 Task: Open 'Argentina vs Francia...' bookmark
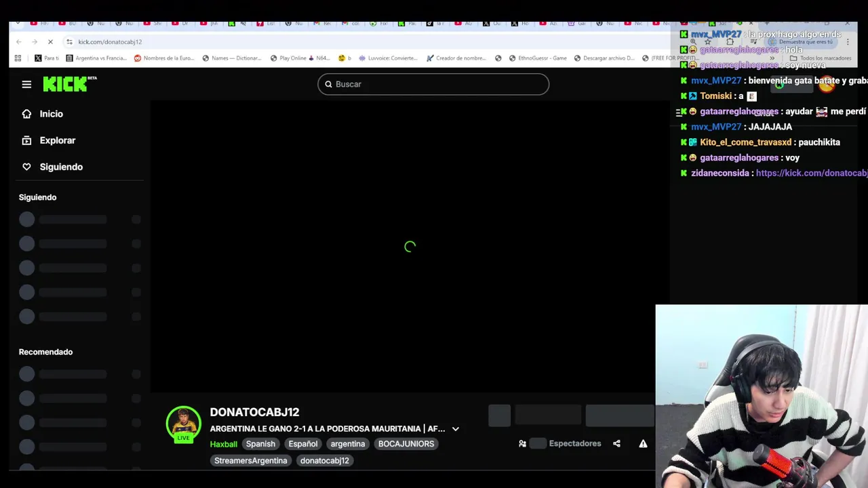[x=96, y=58]
